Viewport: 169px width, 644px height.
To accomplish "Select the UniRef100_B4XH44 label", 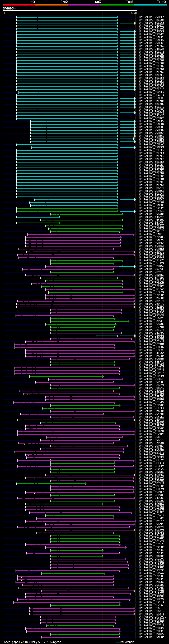I will [152, 217].
